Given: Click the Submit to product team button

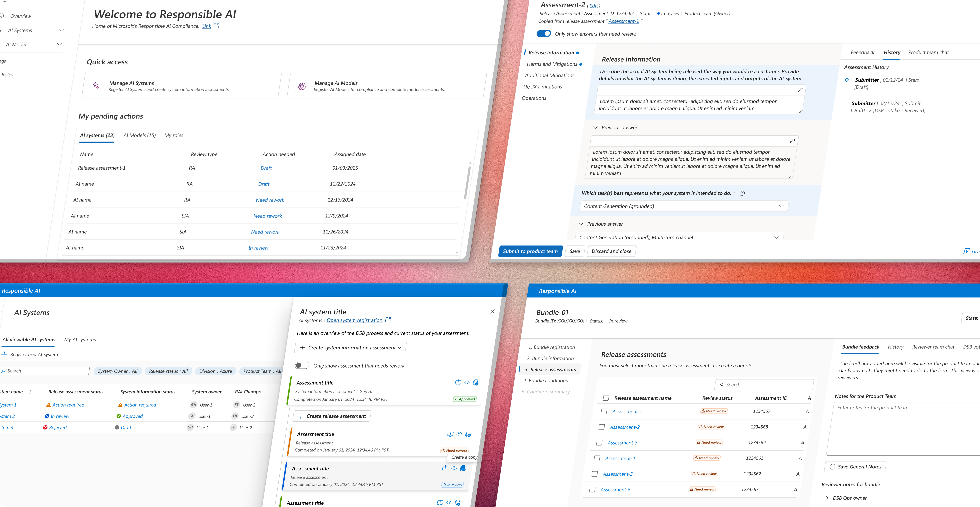Looking at the screenshot, I should pos(530,251).
